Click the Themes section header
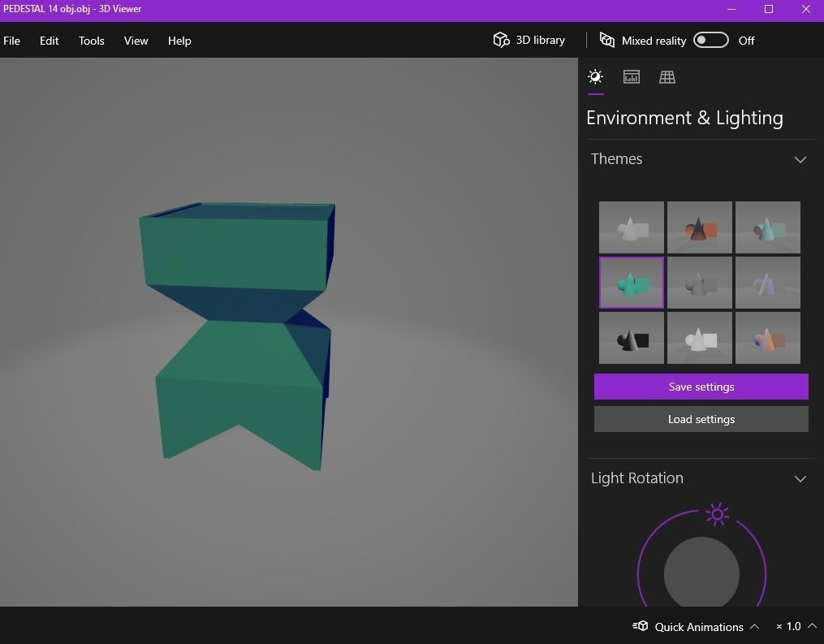 point(700,158)
